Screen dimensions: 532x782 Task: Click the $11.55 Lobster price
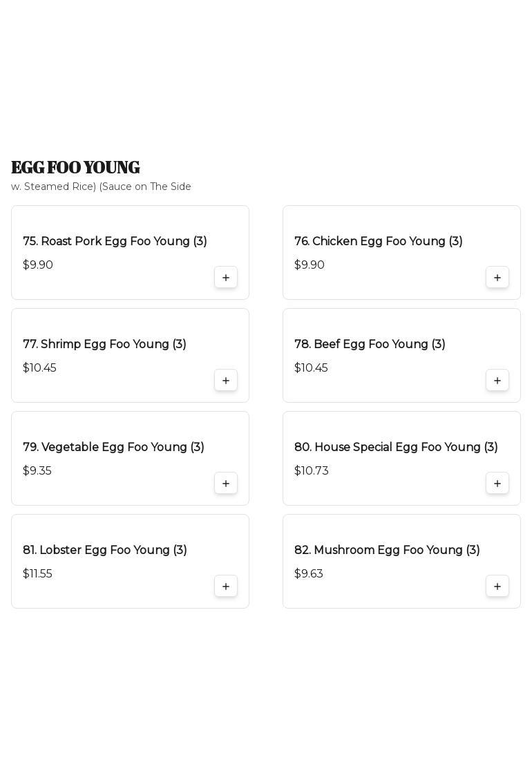coord(37,573)
